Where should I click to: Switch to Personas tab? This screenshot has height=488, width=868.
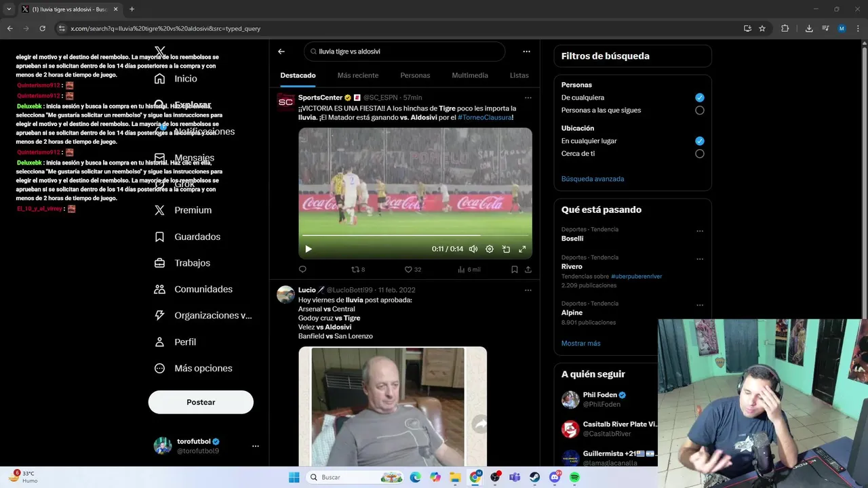click(x=415, y=75)
